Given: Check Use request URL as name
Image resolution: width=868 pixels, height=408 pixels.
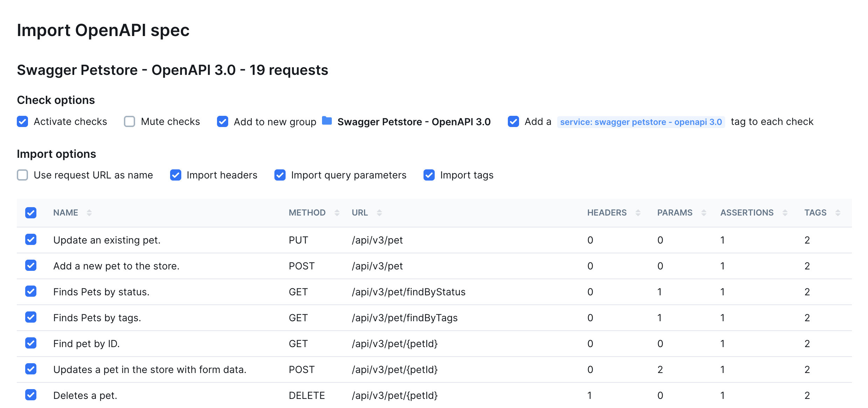Looking at the screenshot, I should coord(22,175).
